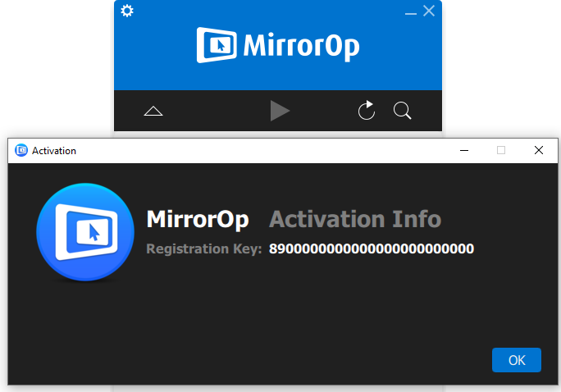Confirm with the OK button
The image size is (561, 392).
coord(516,360)
